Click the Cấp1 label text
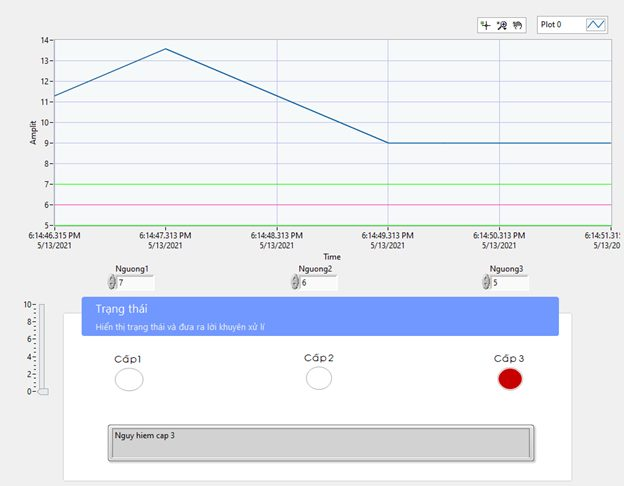Image resolution: width=624 pixels, height=486 pixels. [x=128, y=359]
